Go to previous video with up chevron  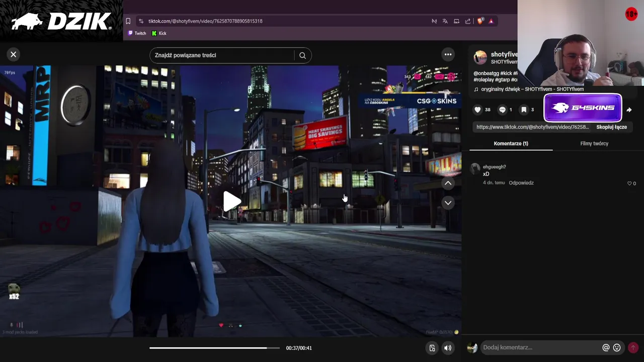(448, 184)
